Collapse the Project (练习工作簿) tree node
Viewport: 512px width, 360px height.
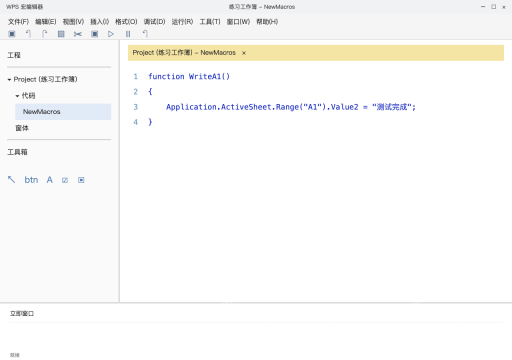(9, 80)
